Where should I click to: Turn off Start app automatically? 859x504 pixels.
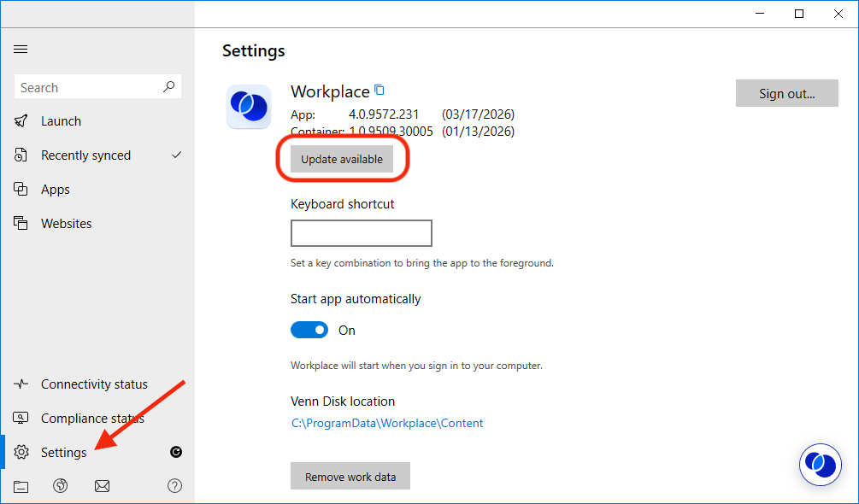(309, 329)
